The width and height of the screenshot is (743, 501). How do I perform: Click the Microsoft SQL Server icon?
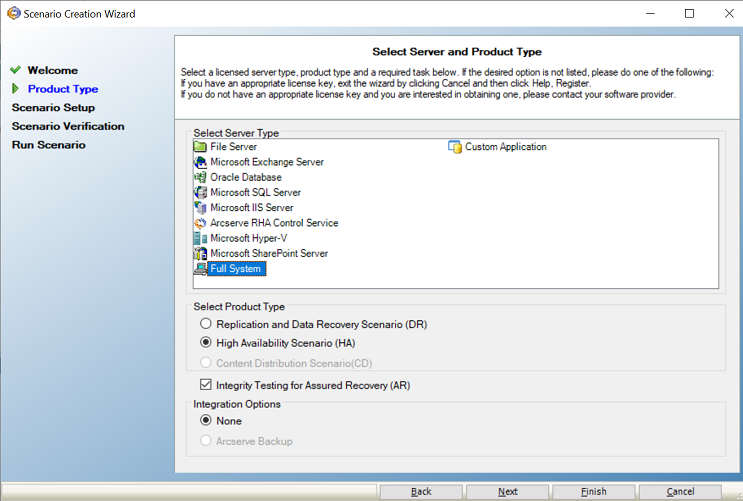click(x=200, y=192)
